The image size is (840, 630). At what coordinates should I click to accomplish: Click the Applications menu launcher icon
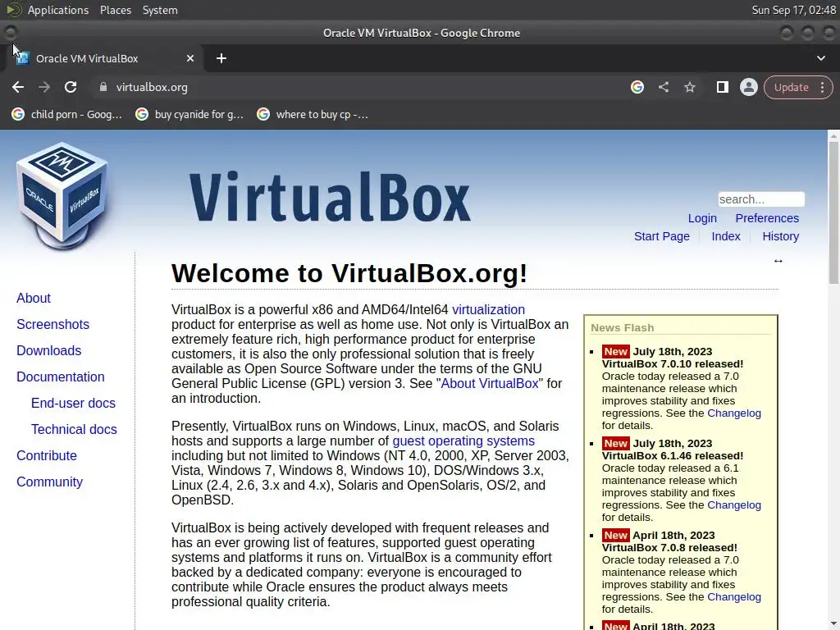click(14, 10)
